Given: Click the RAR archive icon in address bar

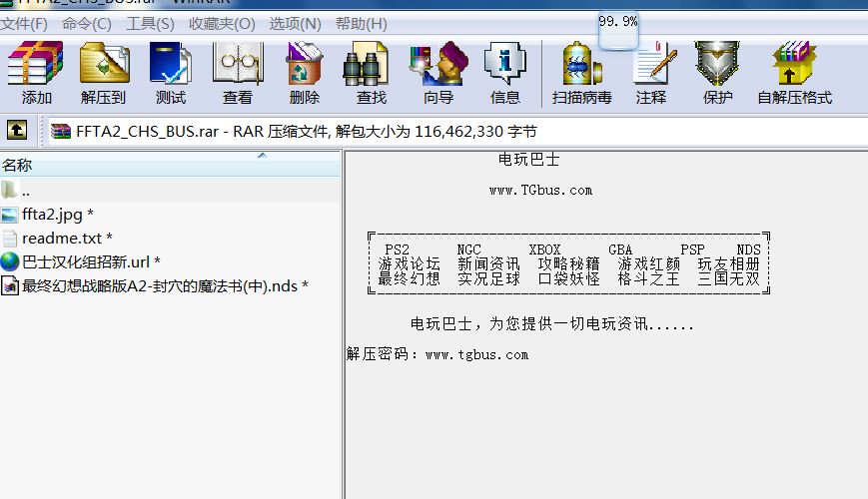Looking at the screenshot, I should 61,131.
